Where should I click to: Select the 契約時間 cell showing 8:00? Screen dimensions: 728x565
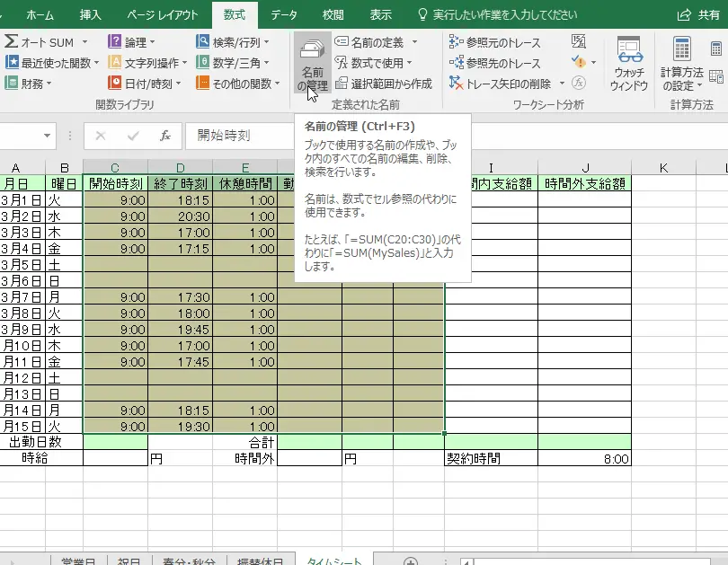(584, 458)
